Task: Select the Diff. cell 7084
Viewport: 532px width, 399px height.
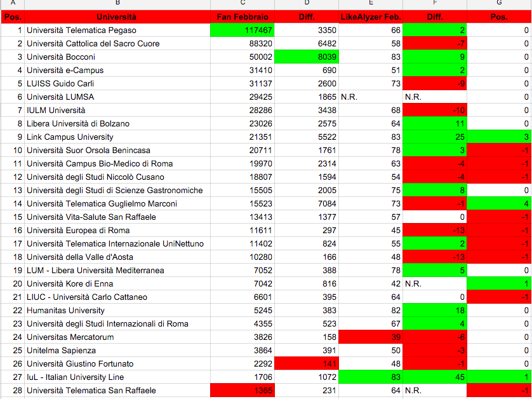Action: (x=307, y=203)
